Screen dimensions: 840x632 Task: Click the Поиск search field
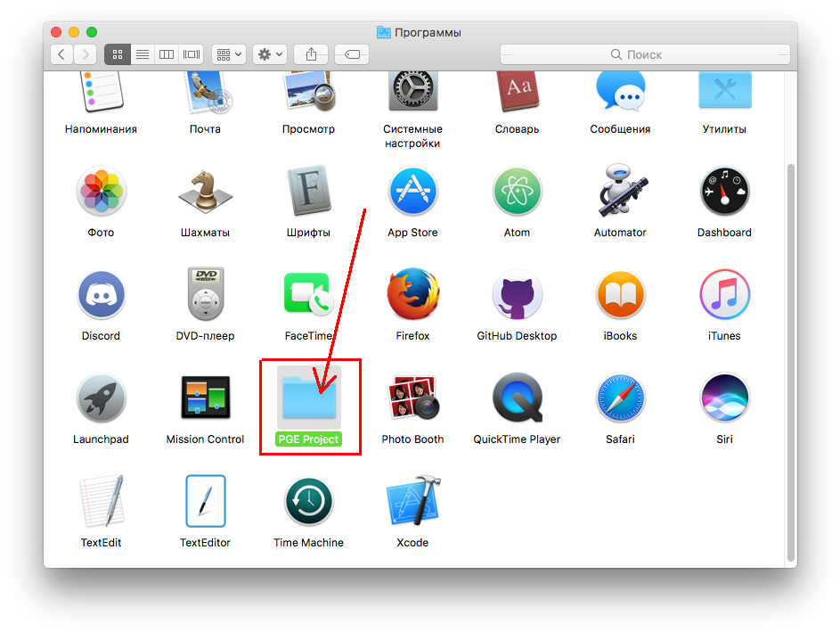(x=645, y=54)
